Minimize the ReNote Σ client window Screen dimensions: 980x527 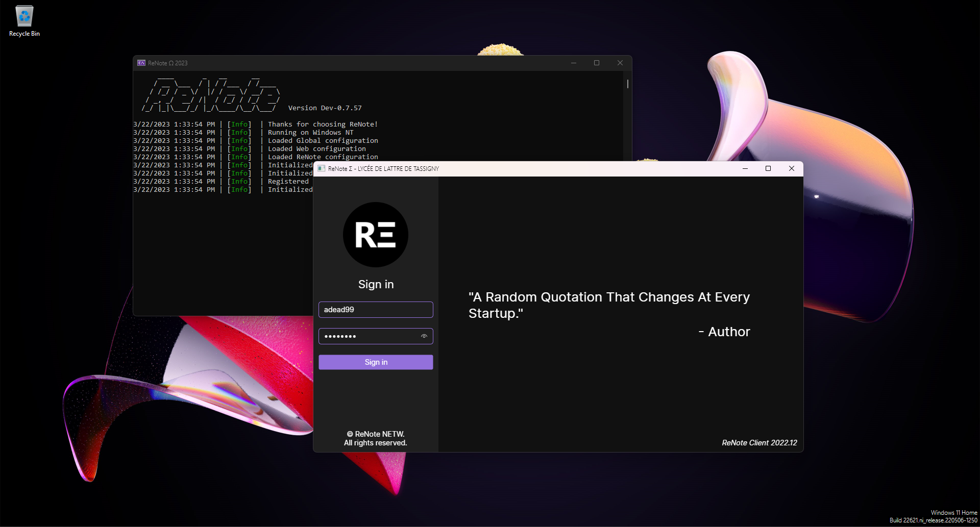pyautogui.click(x=745, y=169)
